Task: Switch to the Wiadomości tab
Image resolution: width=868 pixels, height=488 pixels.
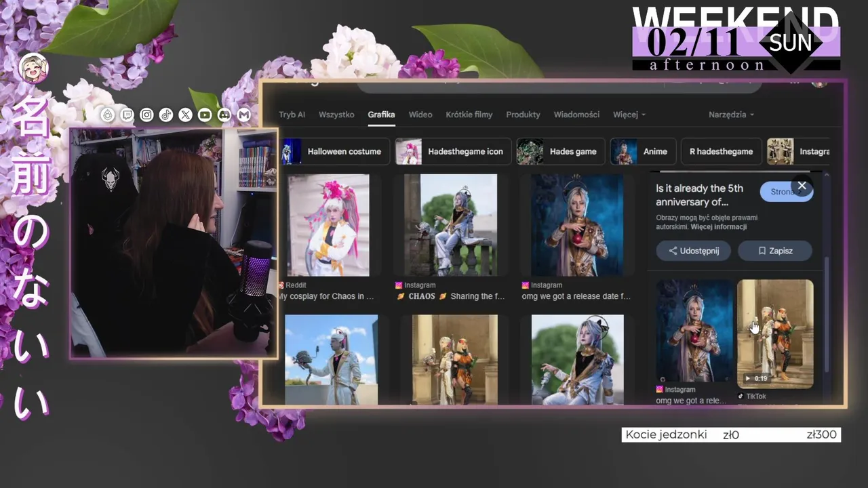Action: click(576, 115)
